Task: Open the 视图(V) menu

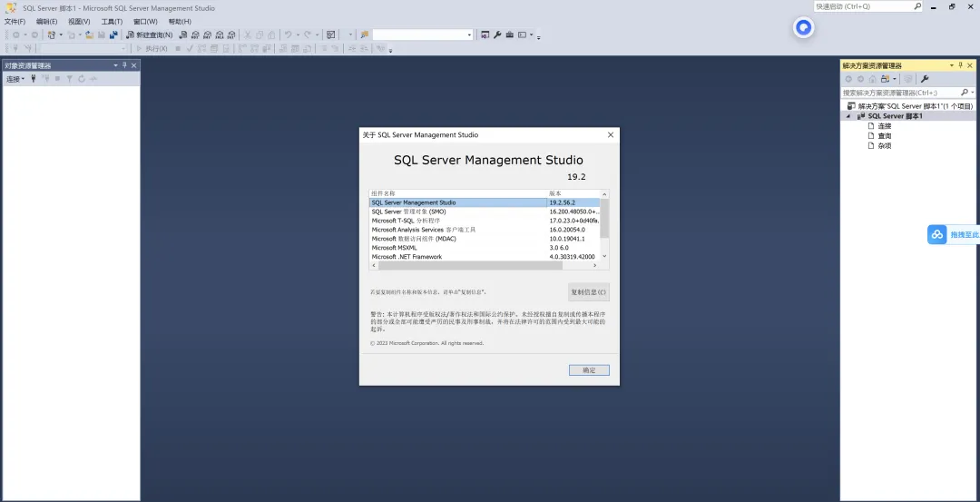Action: tap(79, 21)
